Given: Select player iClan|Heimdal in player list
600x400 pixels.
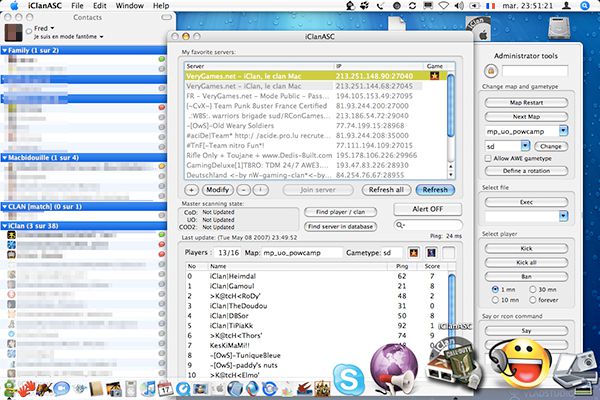Looking at the screenshot, I should (316, 276).
